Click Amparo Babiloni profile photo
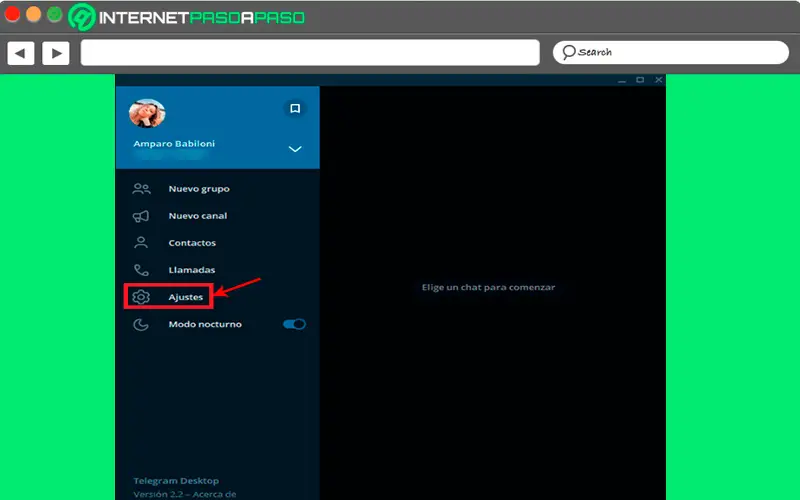800x500 pixels. [x=147, y=113]
